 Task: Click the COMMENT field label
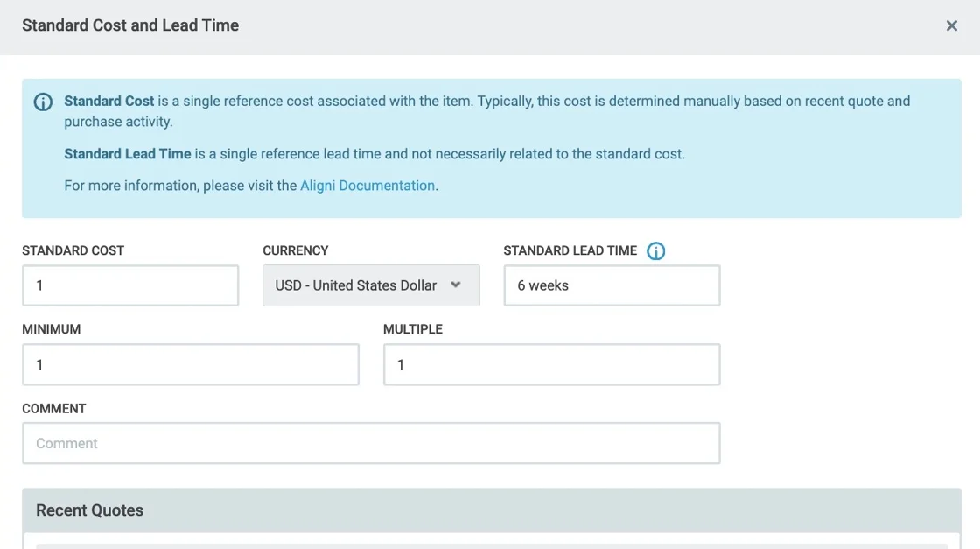tap(53, 408)
